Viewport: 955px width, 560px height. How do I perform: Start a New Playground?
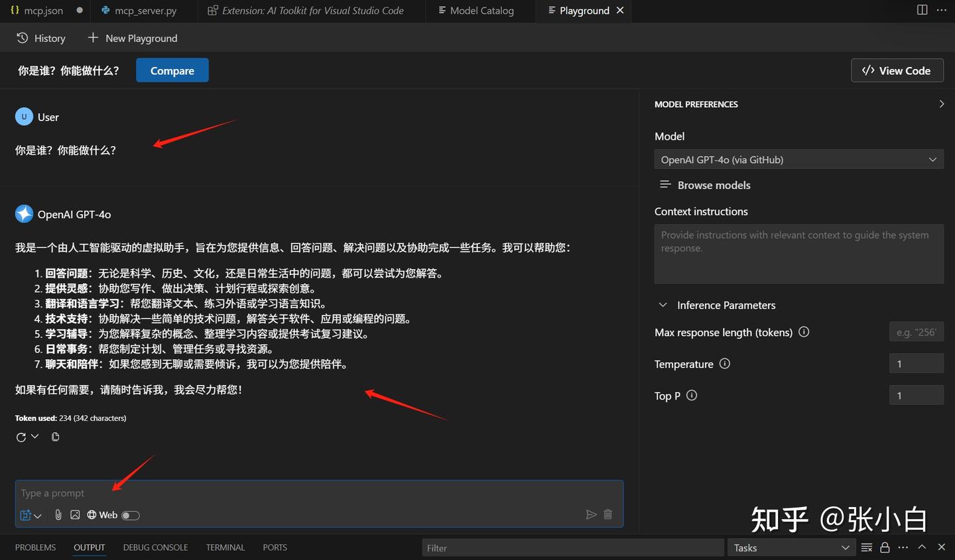[133, 38]
